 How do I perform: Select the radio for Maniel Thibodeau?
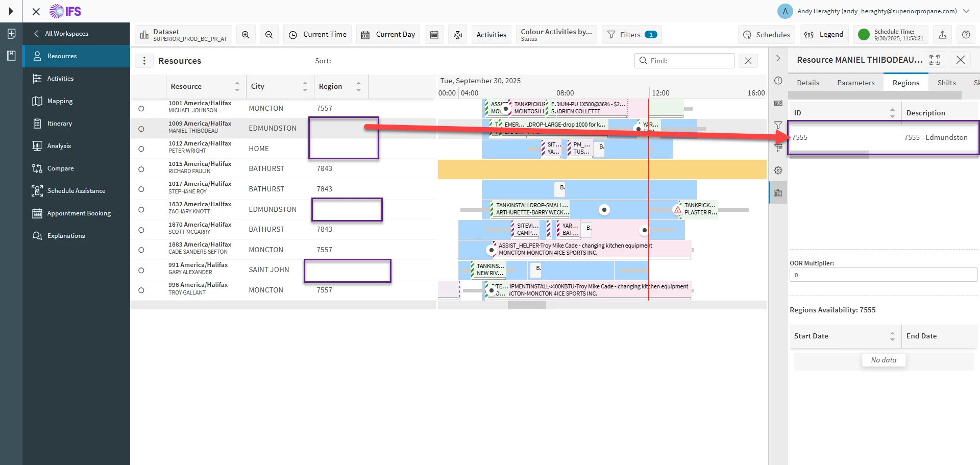tap(141, 129)
